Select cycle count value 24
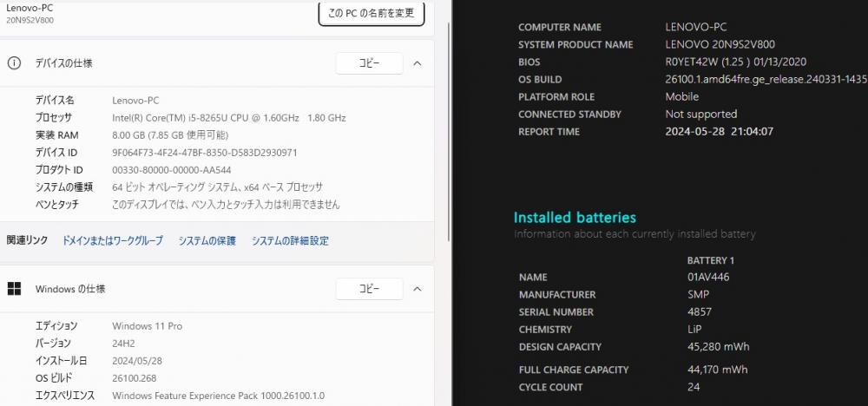 point(693,387)
